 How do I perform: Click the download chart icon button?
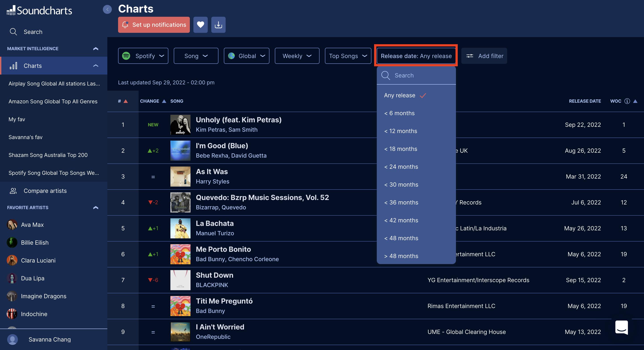click(218, 25)
